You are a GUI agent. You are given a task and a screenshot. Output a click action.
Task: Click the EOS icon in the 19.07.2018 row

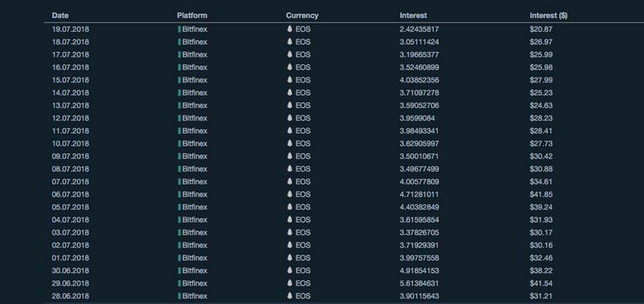pyautogui.click(x=289, y=28)
